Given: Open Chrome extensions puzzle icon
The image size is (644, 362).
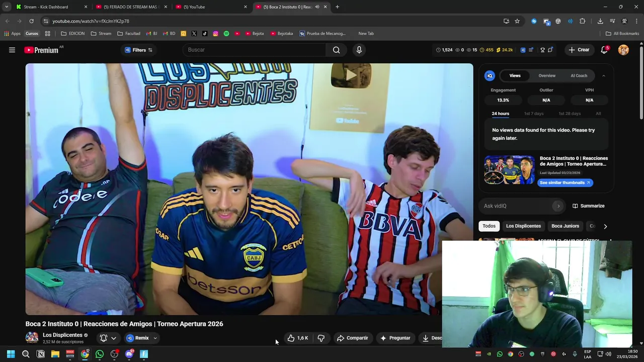Looking at the screenshot, I should 582,21.
